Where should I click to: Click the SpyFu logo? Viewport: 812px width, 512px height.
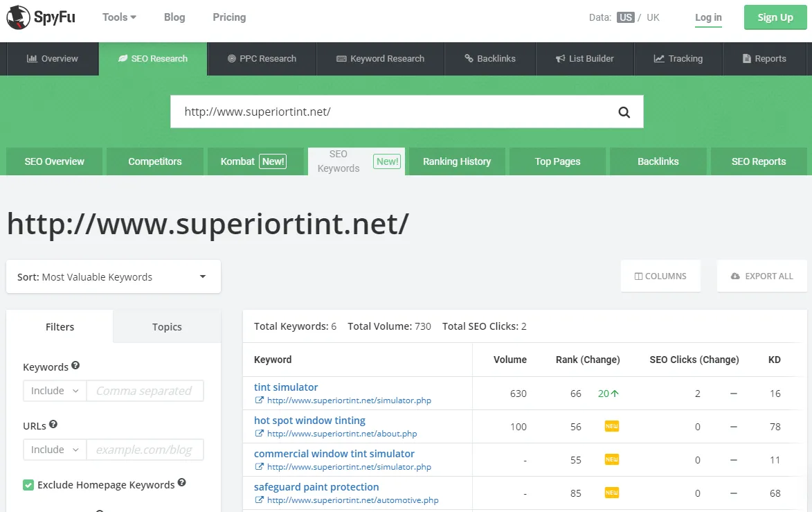coord(41,17)
